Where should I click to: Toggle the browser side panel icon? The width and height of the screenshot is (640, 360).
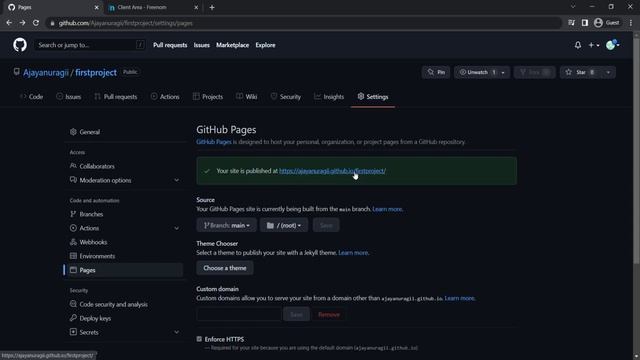(x=585, y=23)
